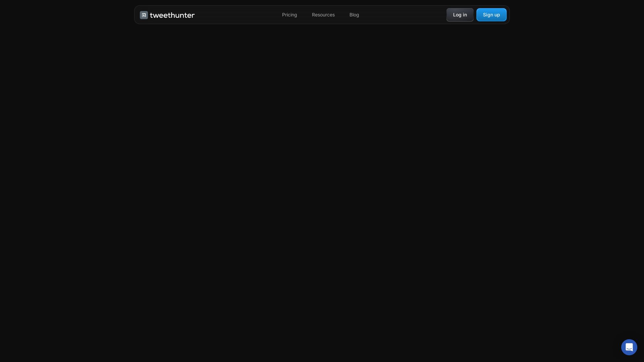Create a new account with Sign up
The height and width of the screenshot is (362, 644).
point(491,15)
